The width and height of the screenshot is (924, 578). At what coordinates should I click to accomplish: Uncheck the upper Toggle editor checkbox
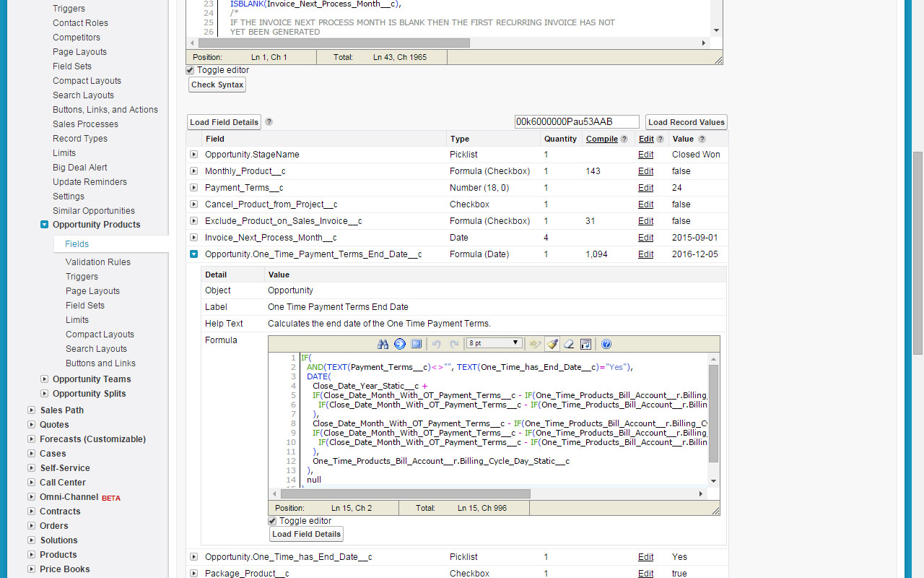point(191,70)
